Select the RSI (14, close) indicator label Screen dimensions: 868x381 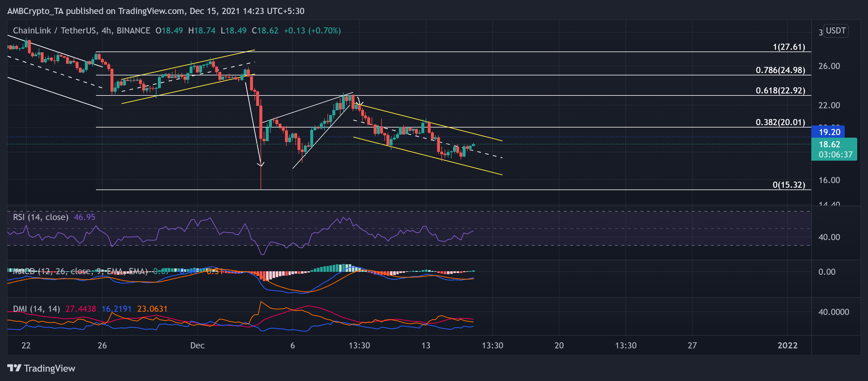coord(40,217)
